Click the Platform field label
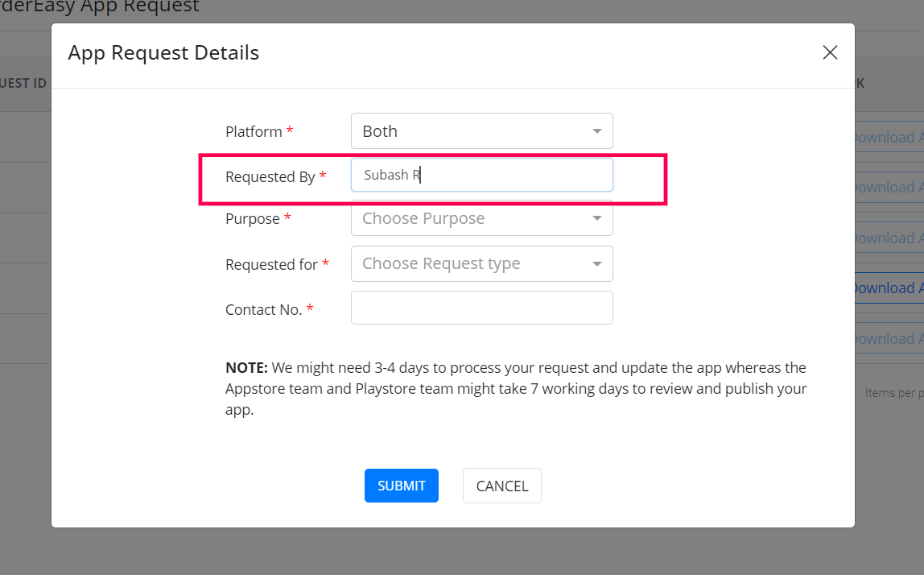The height and width of the screenshot is (575, 924). 254,131
